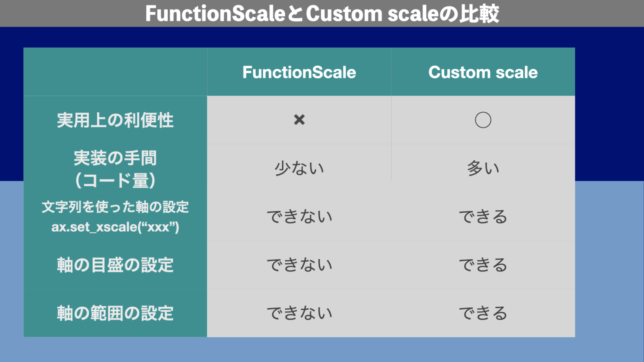The height and width of the screenshot is (362, 644).
Task: Click できない in the 軸の範囲の設定 row
Action: (299, 313)
